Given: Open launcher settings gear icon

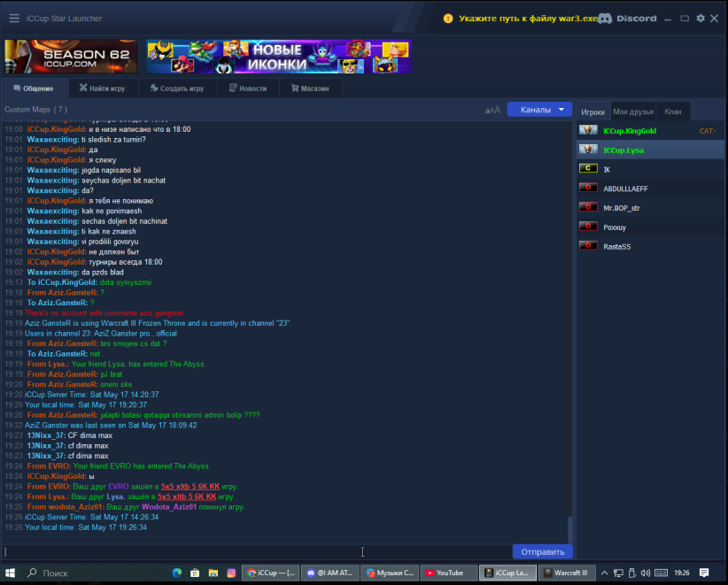Looking at the screenshot, I should pos(701,18).
